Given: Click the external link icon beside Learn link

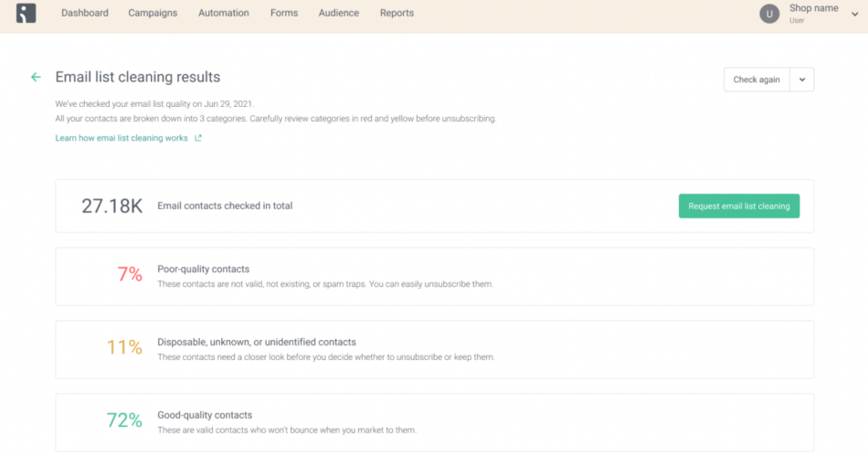Looking at the screenshot, I should pyautogui.click(x=198, y=138).
